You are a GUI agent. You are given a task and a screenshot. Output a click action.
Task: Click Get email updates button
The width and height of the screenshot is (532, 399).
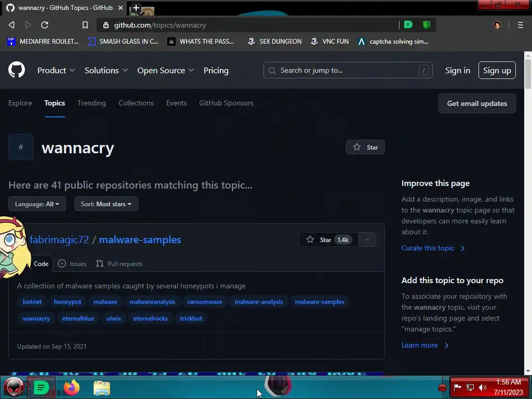pyautogui.click(x=477, y=103)
